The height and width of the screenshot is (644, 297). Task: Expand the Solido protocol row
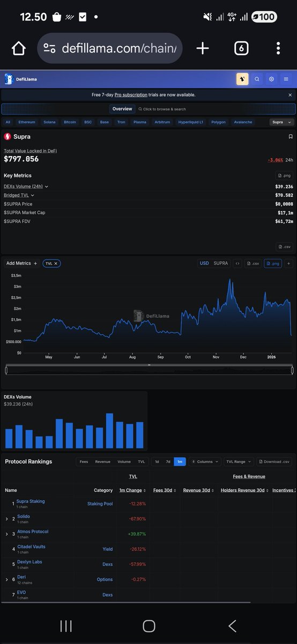pos(6,519)
